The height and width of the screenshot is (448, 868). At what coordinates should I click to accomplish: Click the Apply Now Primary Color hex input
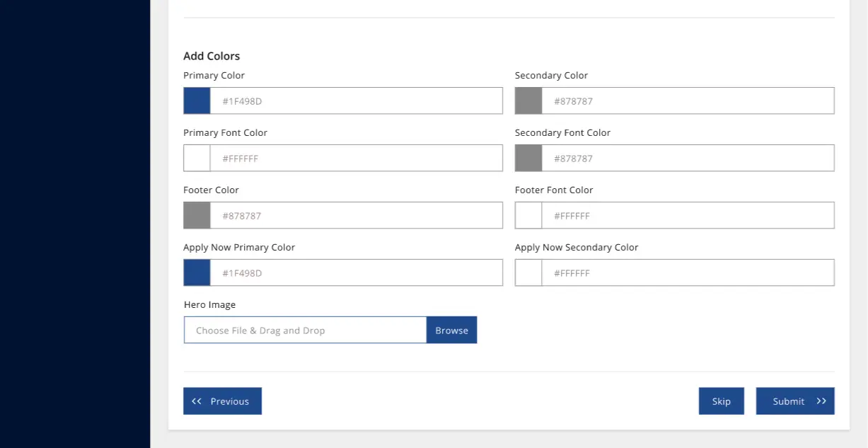(357, 272)
